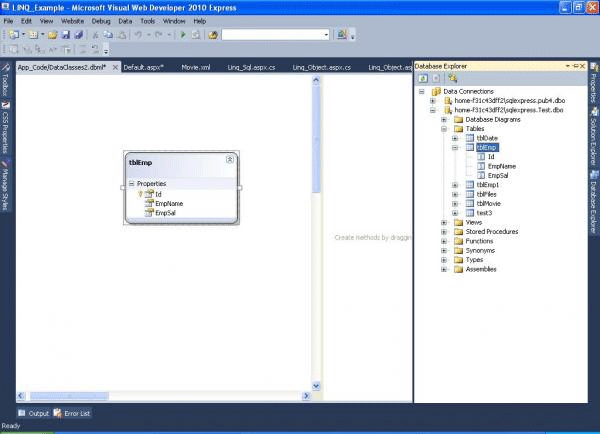Click the New Project toolbar icon
The height and width of the screenshot is (434, 600).
(14, 35)
